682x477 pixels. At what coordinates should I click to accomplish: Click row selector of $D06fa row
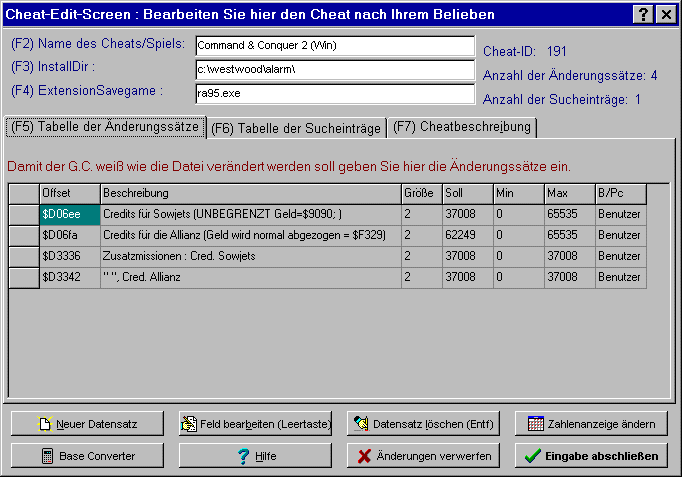24,235
